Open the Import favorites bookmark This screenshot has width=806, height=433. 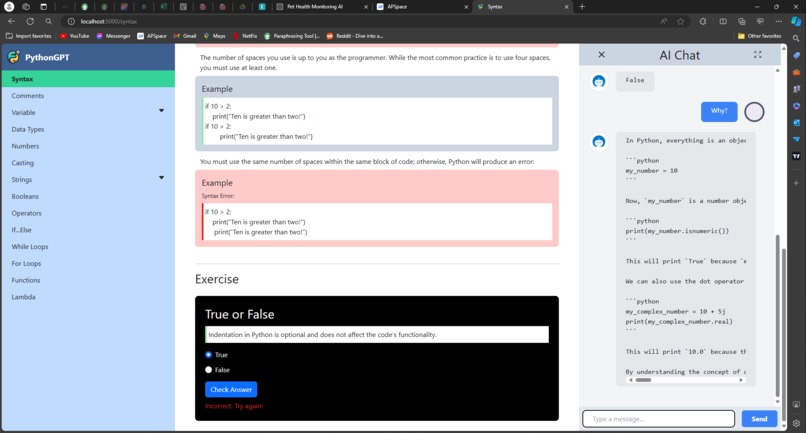[29, 36]
